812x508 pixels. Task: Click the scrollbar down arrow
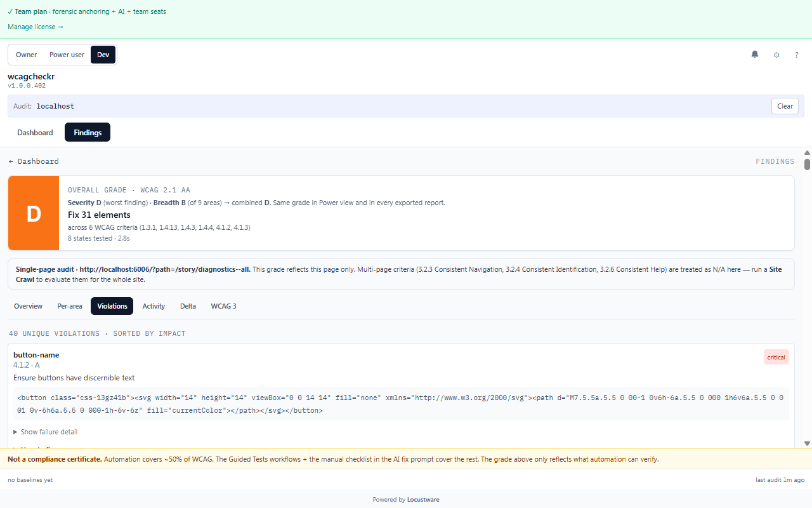point(807,443)
